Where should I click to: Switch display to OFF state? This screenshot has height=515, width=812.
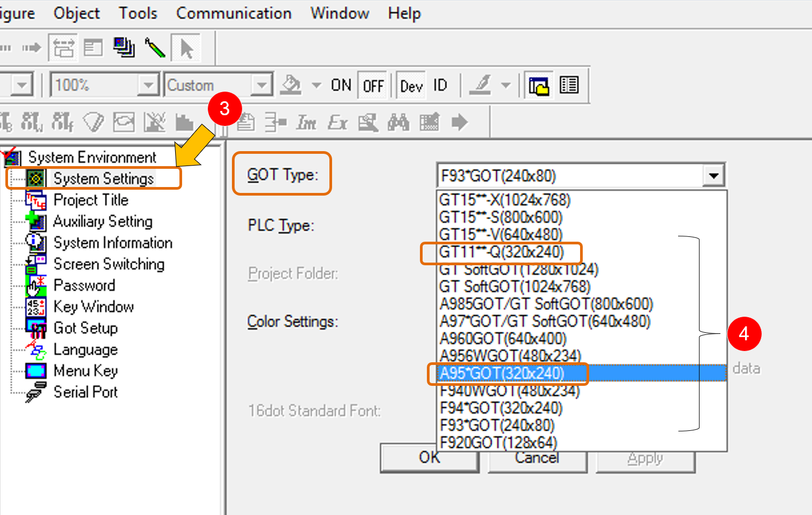pyautogui.click(x=373, y=86)
